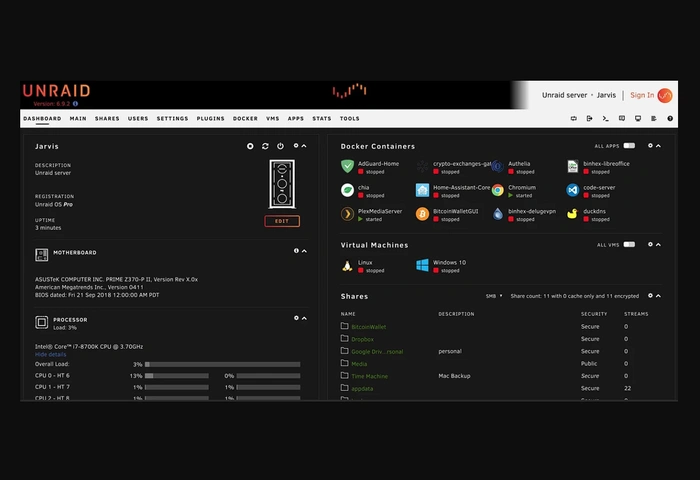Click the Unraid avatar icon beside Sign In
Screen dimensions: 700x480
[665, 95]
